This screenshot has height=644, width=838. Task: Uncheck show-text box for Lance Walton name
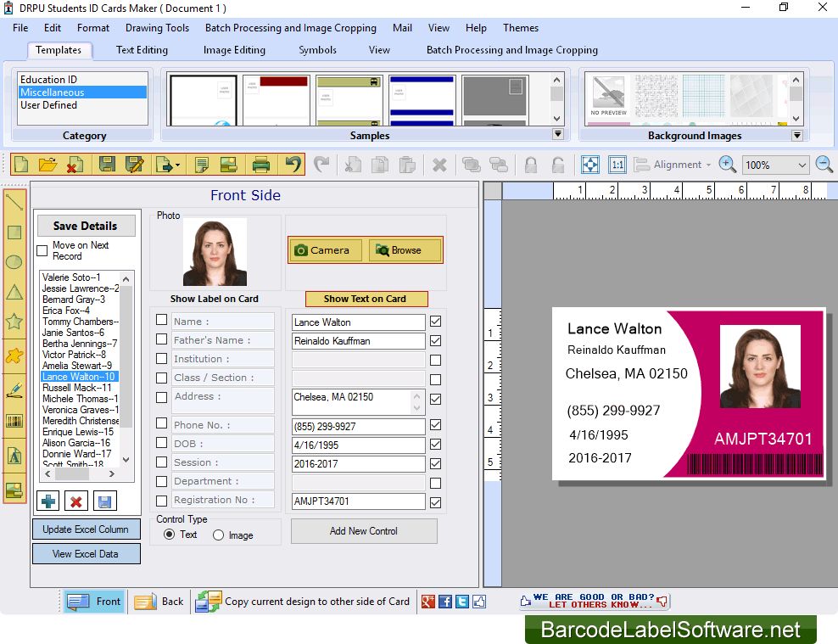(x=436, y=322)
